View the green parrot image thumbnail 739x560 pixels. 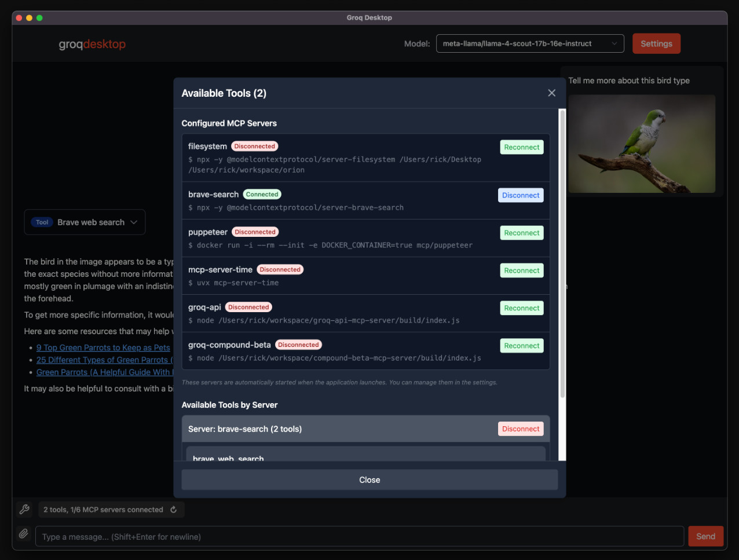coord(642,144)
